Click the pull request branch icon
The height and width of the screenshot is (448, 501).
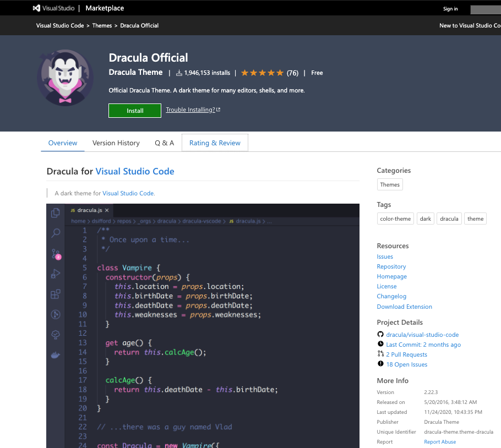pyautogui.click(x=380, y=354)
